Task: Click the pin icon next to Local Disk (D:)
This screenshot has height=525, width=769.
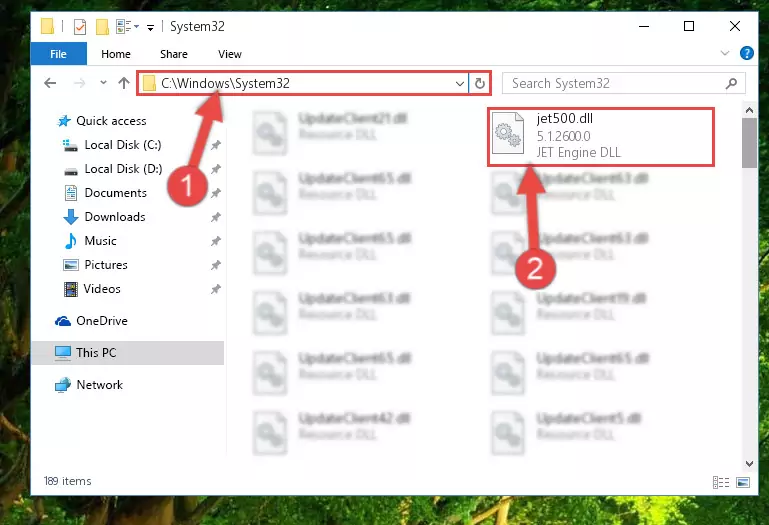Action: [215, 169]
